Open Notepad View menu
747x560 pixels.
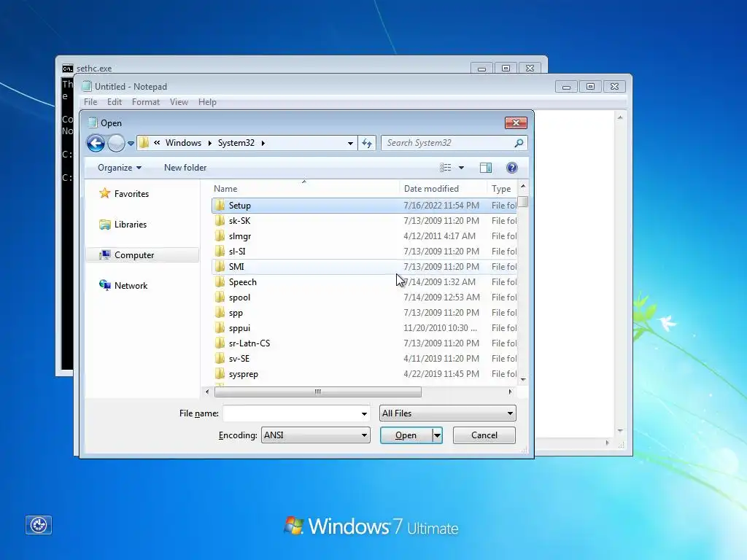click(x=179, y=102)
